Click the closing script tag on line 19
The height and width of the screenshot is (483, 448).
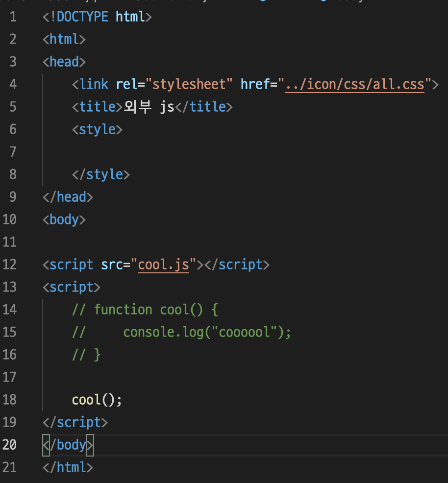(75, 422)
